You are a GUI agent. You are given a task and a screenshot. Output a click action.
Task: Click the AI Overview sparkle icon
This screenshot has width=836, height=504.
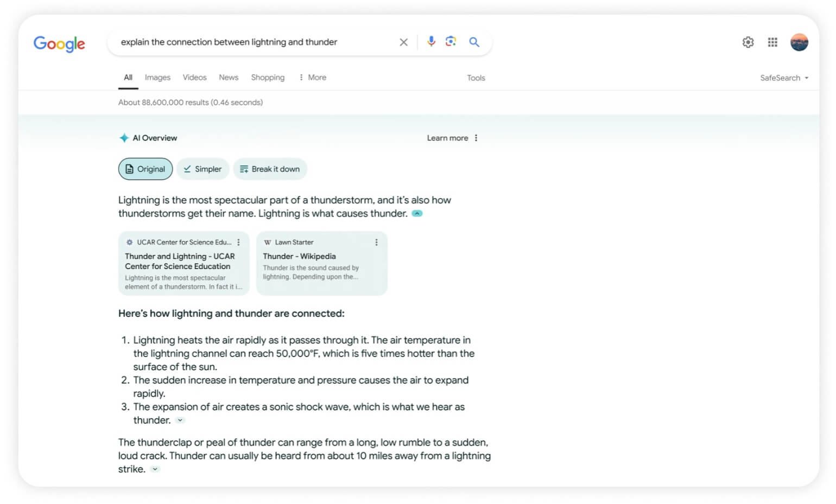[124, 138]
